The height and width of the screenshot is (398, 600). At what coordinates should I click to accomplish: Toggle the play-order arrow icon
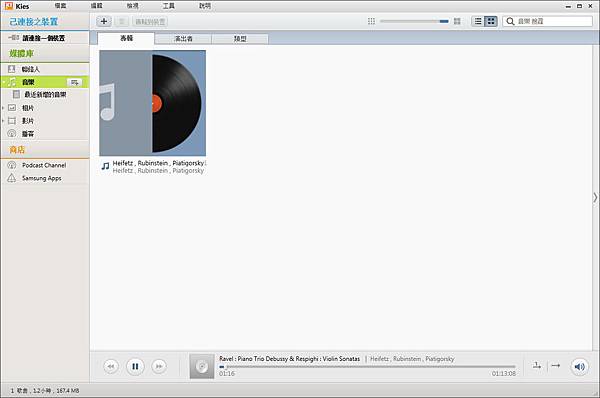556,365
